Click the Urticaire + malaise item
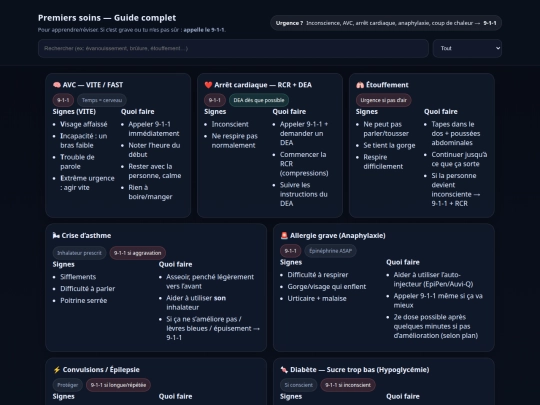540x405 pixels. point(317,299)
